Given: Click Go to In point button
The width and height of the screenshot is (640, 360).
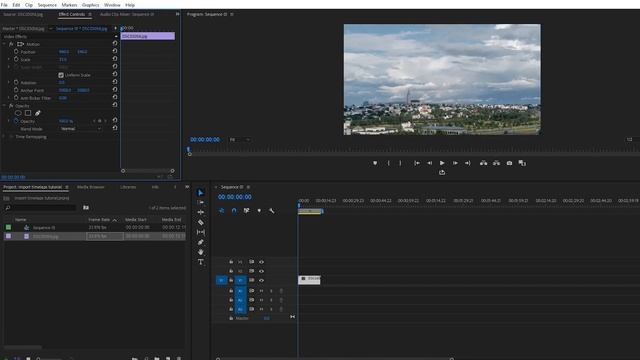Looking at the screenshot, I should [417, 163].
